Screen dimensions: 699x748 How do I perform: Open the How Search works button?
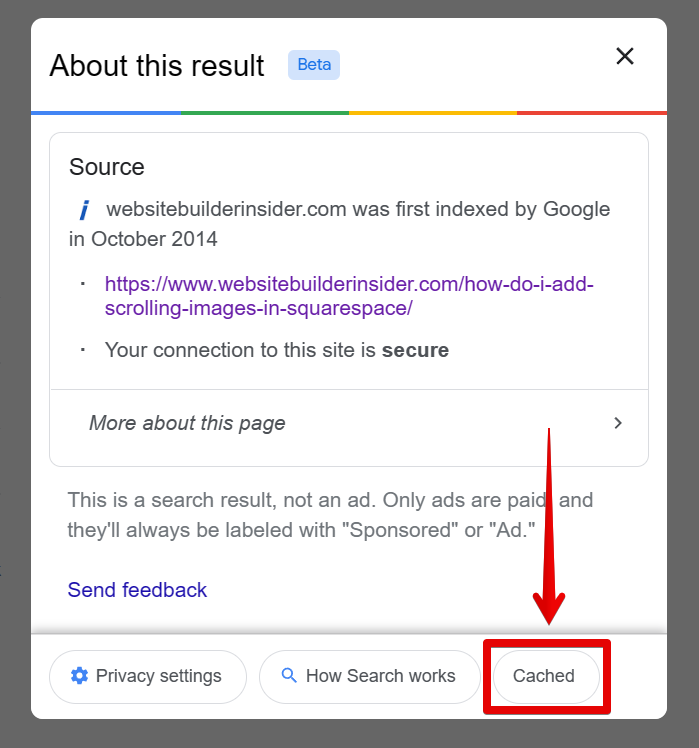point(366,676)
